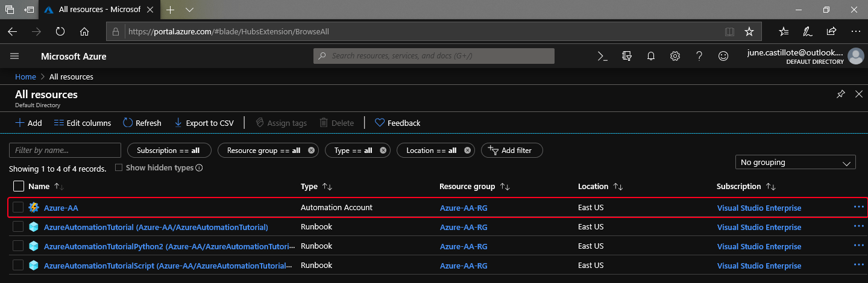
Task: Expand the No grouping dropdown
Action: coord(795,162)
